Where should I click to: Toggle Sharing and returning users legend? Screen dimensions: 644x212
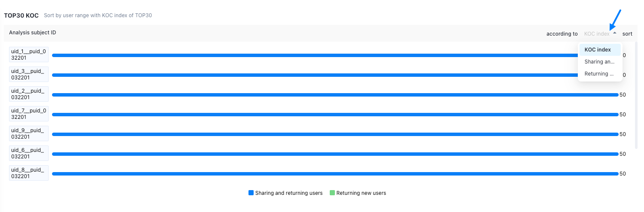click(285, 193)
